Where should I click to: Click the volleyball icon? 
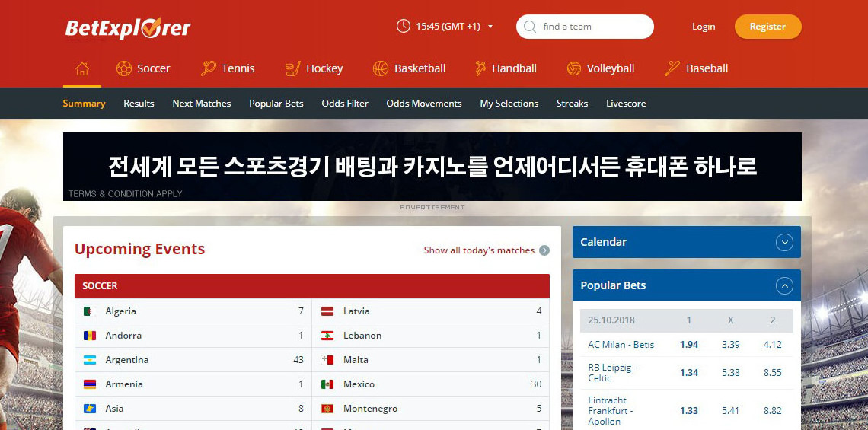click(x=574, y=68)
